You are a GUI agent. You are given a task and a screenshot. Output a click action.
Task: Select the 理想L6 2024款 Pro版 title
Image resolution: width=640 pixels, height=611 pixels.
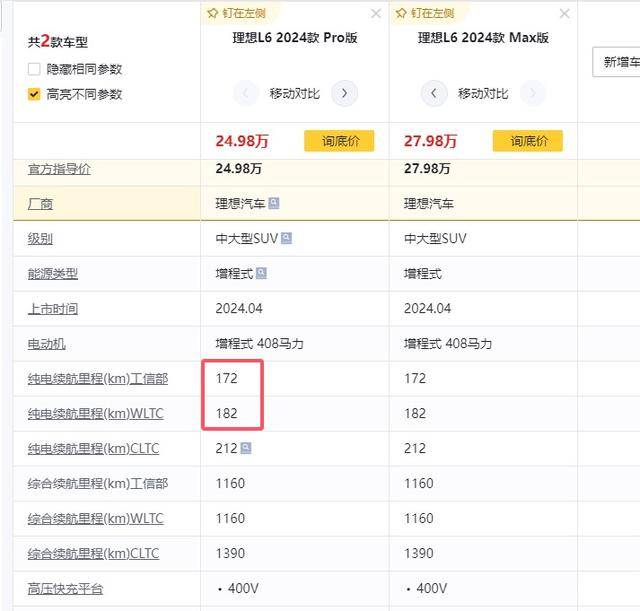point(295,38)
